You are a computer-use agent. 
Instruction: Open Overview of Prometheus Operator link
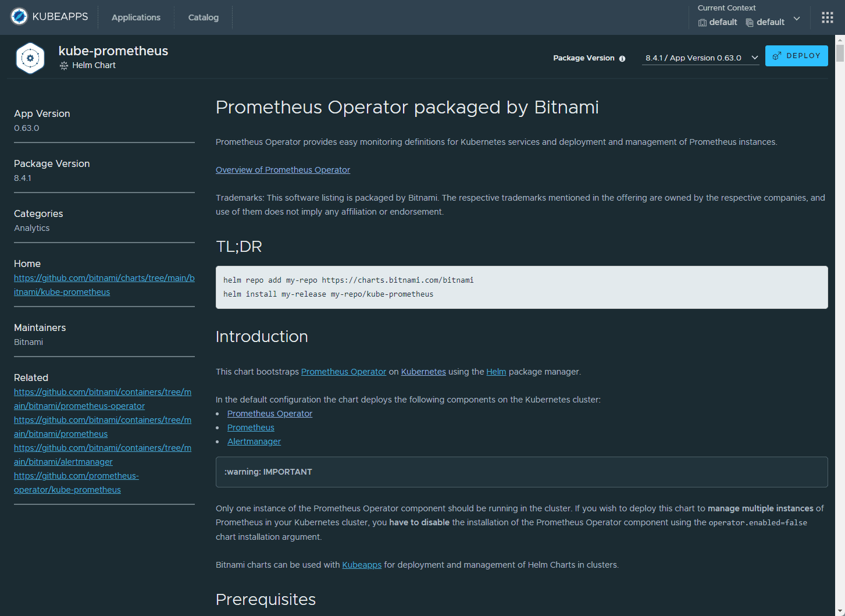[x=283, y=170]
